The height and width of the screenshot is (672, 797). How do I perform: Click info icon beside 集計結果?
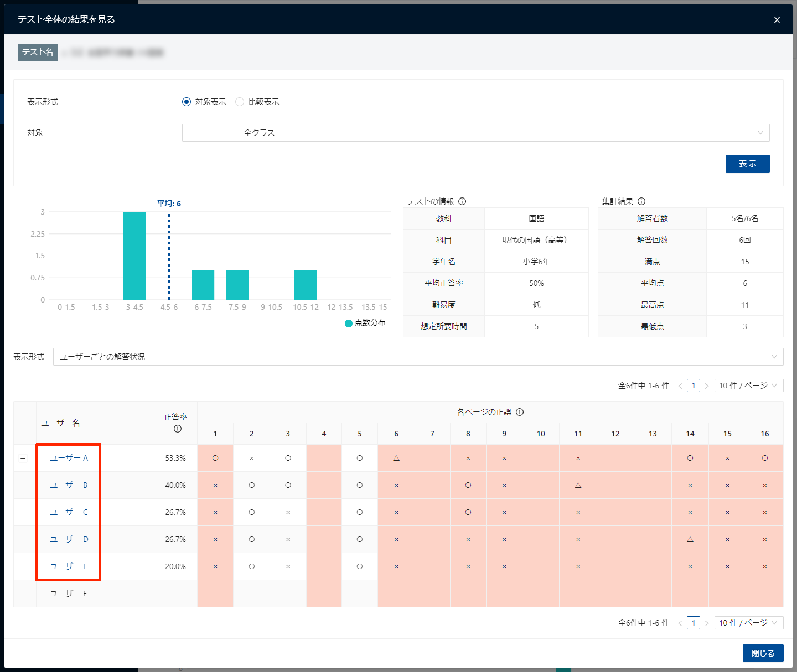coord(641,201)
